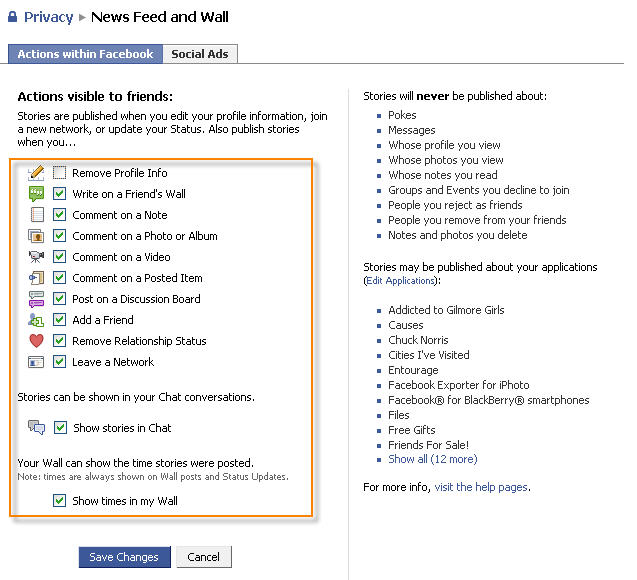Enable the Remove Profile Info checkbox

(x=60, y=173)
